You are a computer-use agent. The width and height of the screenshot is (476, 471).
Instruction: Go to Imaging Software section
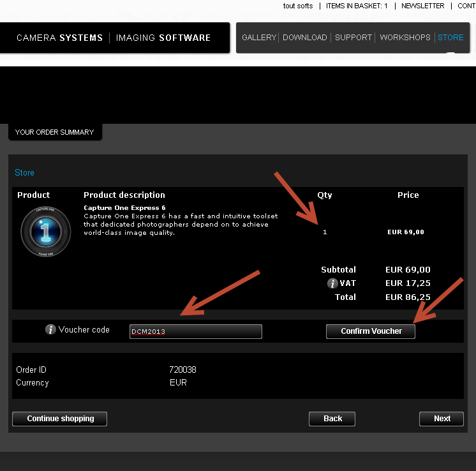pos(163,38)
